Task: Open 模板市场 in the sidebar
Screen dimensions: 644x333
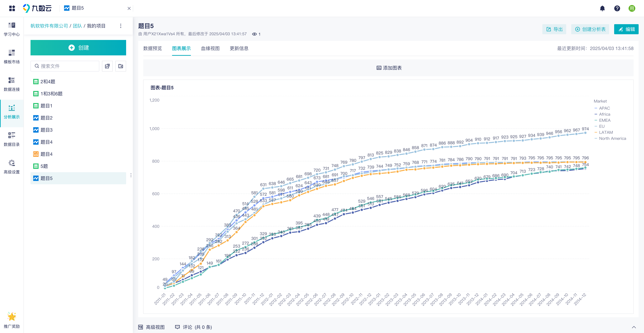Action: (12, 57)
